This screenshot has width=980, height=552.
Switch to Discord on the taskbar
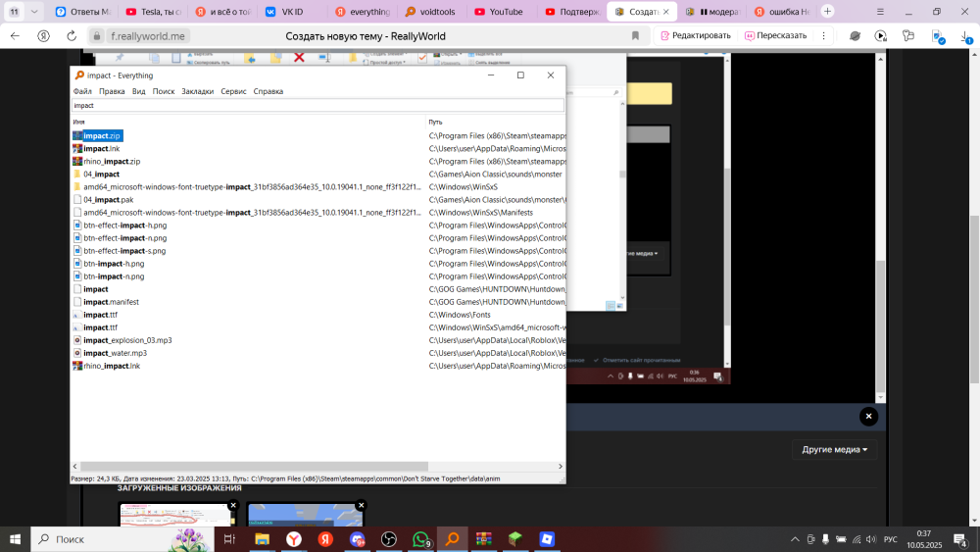click(x=357, y=539)
